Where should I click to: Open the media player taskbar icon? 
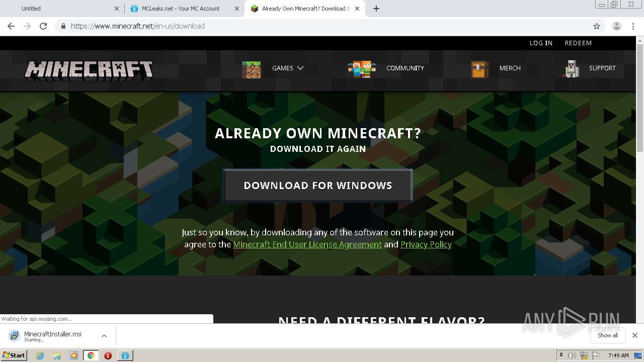[x=74, y=355]
